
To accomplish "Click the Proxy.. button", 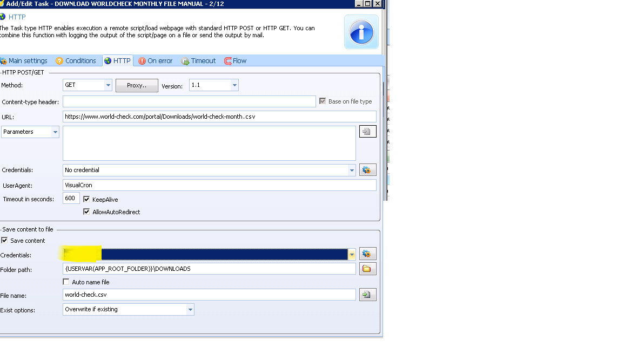I will point(137,85).
